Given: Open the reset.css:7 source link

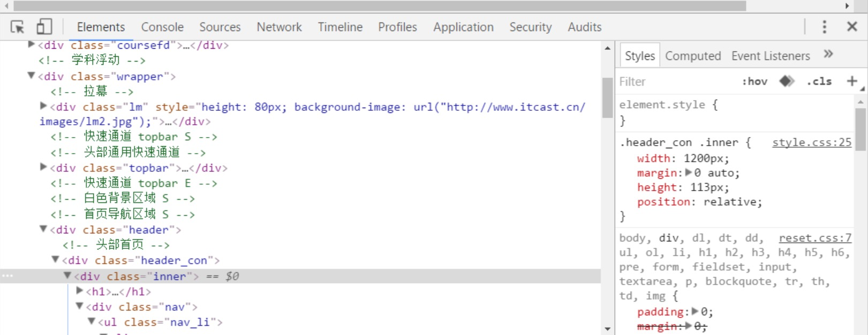Looking at the screenshot, I should (814, 238).
